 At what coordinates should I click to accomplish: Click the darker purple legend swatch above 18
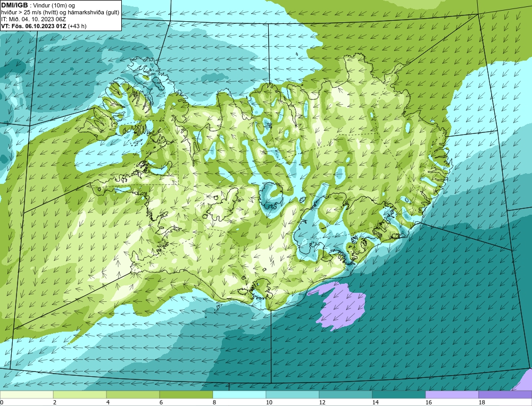tap(505, 394)
